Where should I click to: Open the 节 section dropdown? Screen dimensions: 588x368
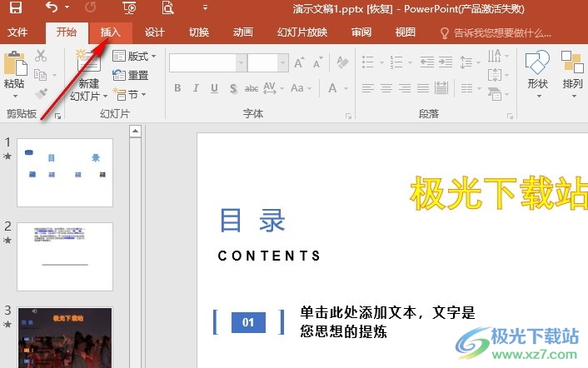(x=129, y=94)
